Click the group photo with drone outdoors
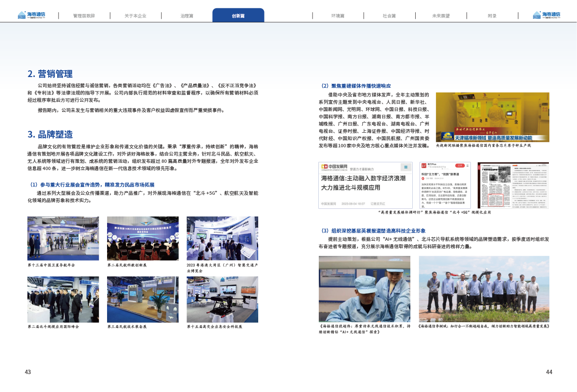Screen dimensions: 577x392 (483, 288)
